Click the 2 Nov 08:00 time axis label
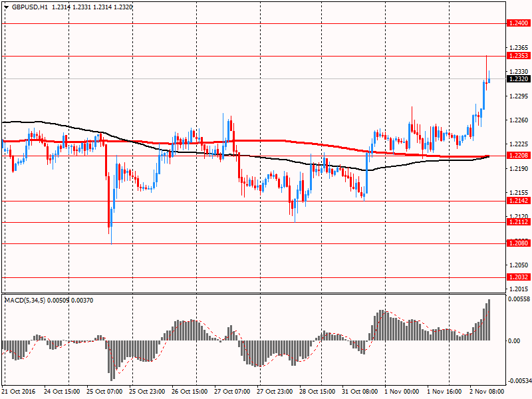This screenshot has width=532, height=399. [x=487, y=392]
